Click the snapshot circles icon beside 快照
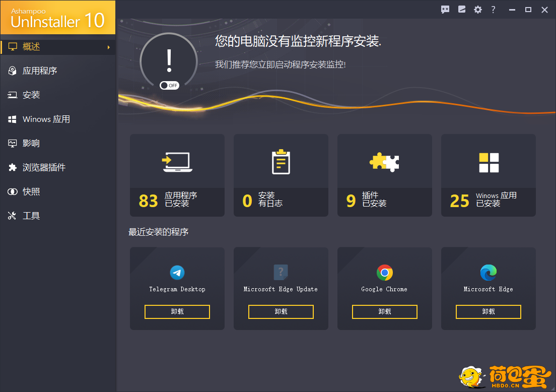This screenshot has height=392, width=556. coord(13,191)
